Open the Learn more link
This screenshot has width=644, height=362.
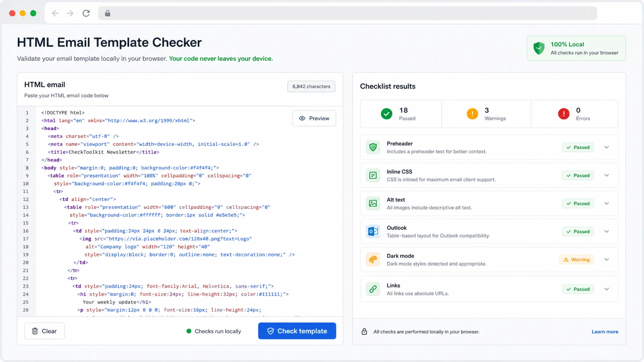[x=605, y=332]
